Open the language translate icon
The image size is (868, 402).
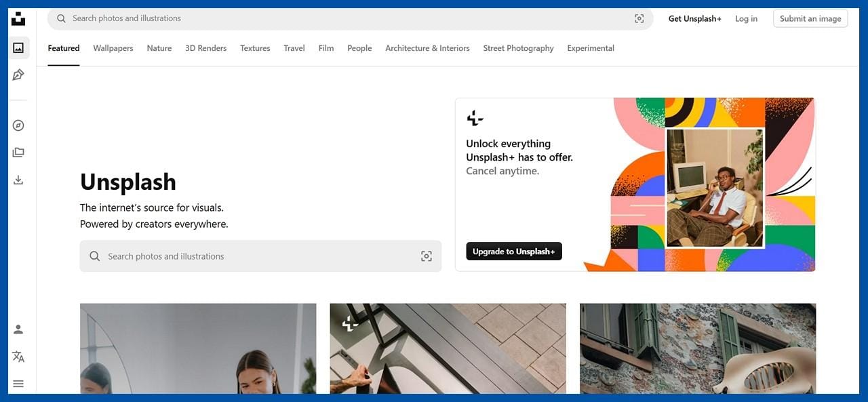point(18,357)
